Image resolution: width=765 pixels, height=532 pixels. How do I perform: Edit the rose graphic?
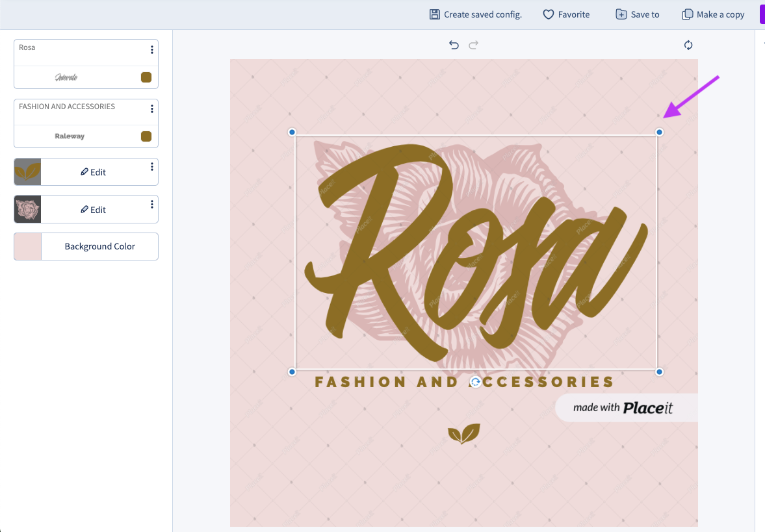click(94, 210)
